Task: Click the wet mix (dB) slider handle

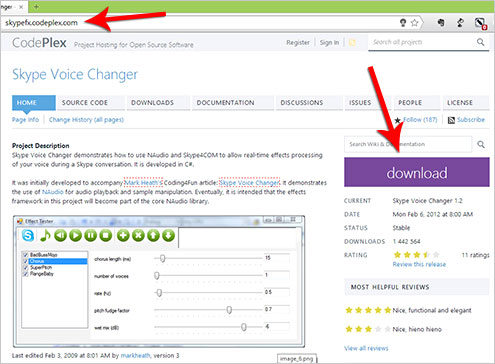Action: click(244, 327)
